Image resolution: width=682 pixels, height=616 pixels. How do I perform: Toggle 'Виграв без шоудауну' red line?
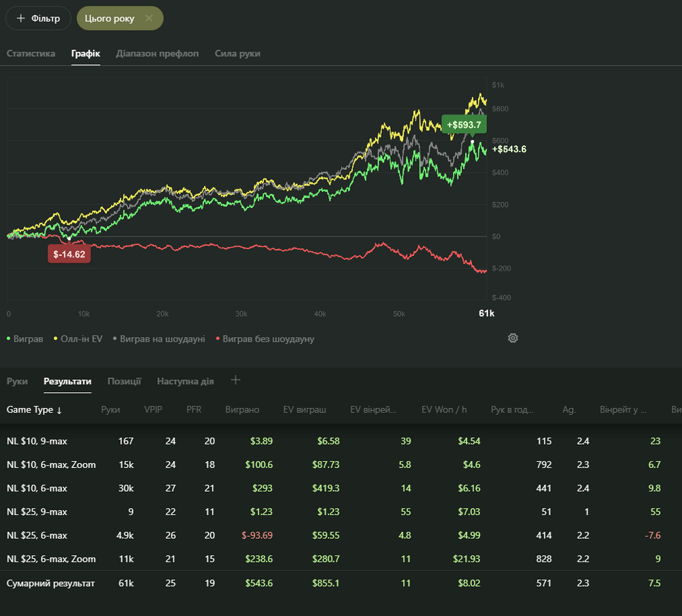pos(265,338)
